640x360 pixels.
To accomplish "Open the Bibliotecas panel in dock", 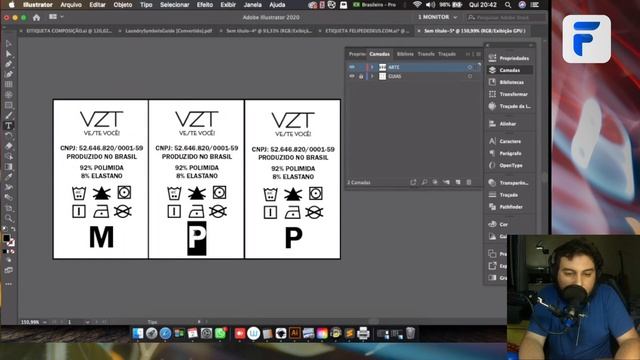I will point(510,82).
